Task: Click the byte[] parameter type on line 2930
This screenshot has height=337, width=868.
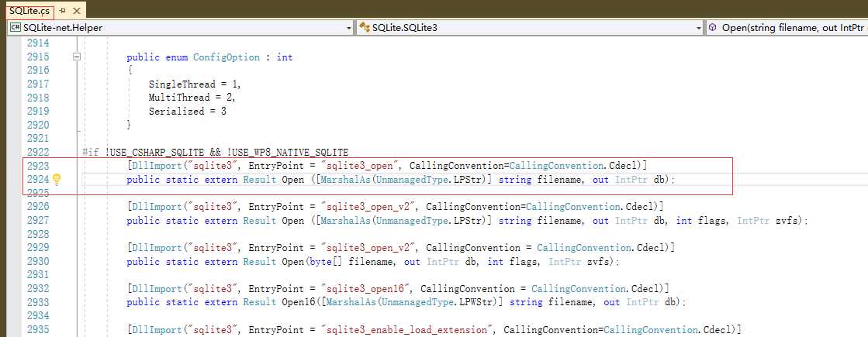Action: 326,261
